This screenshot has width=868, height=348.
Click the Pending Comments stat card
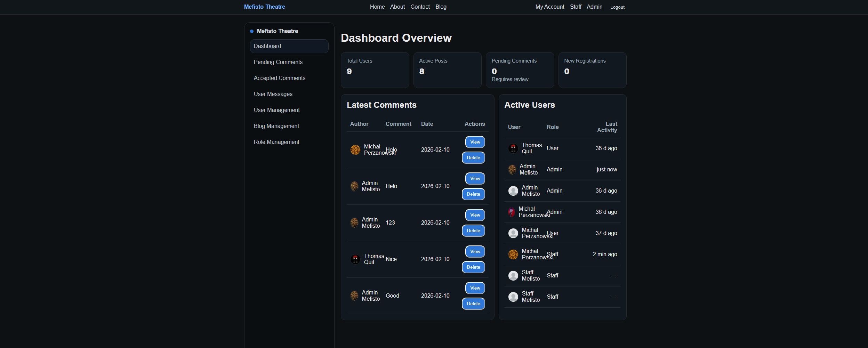[x=520, y=70]
